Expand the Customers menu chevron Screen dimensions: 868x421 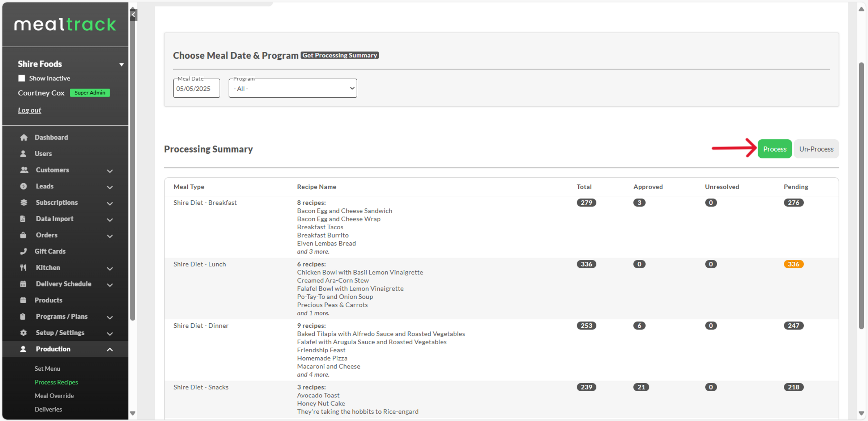pos(110,171)
